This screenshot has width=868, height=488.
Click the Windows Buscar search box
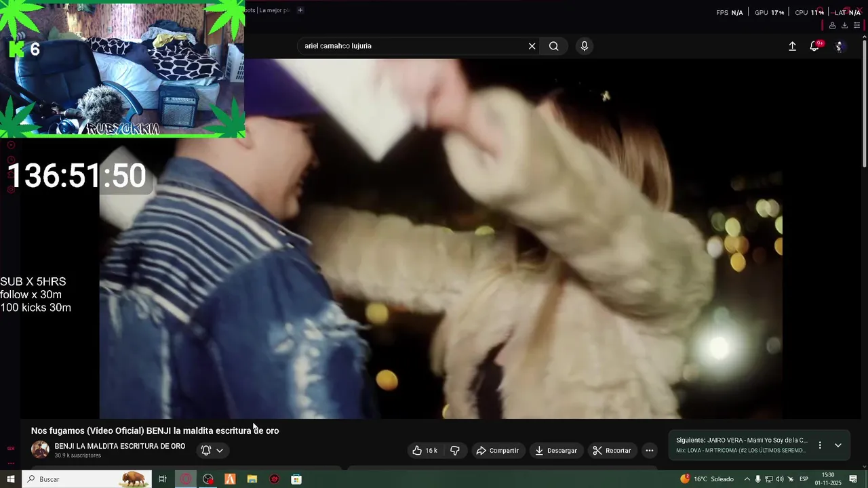coord(86,479)
